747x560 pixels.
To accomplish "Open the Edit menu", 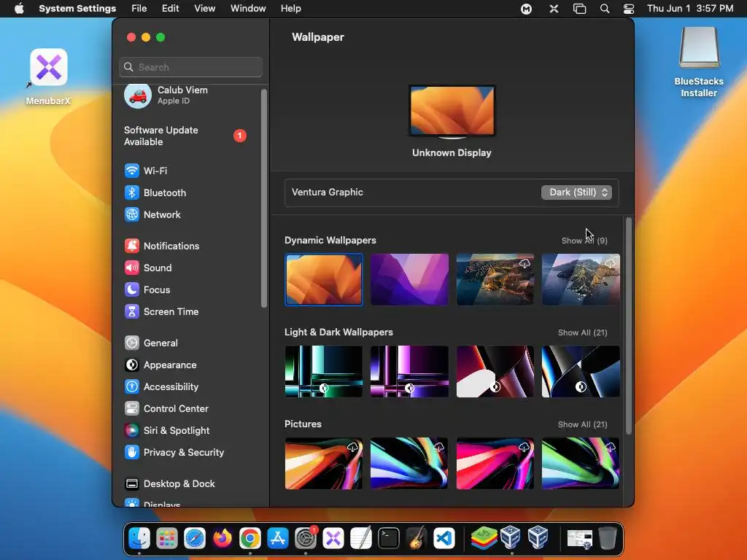I will tap(170, 9).
